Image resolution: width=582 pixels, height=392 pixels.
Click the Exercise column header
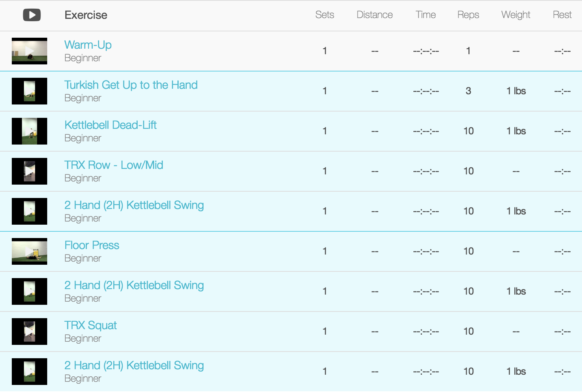(86, 15)
